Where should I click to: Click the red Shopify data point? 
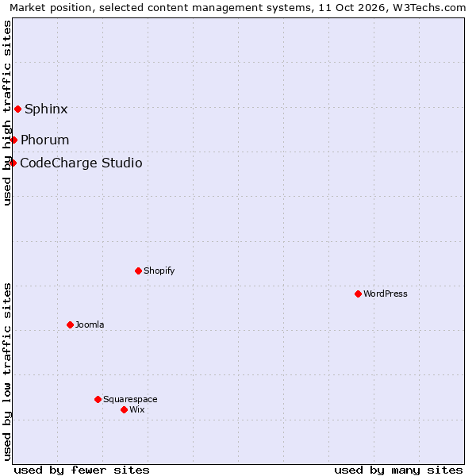coord(138,271)
